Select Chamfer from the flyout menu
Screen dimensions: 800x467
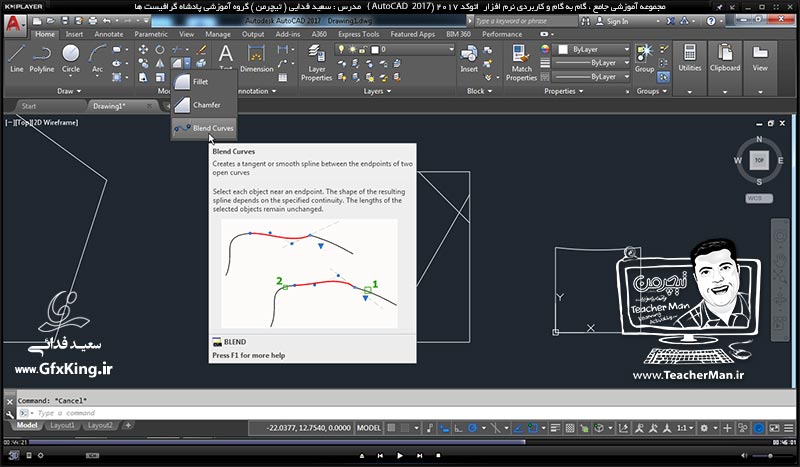click(204, 105)
